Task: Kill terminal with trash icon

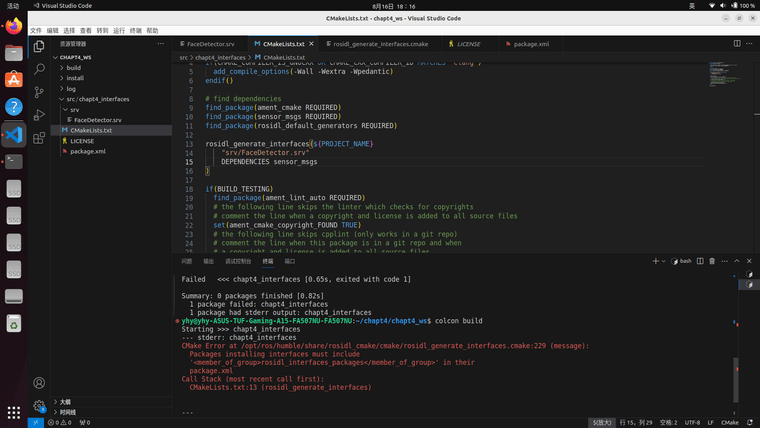Action: [x=712, y=261]
